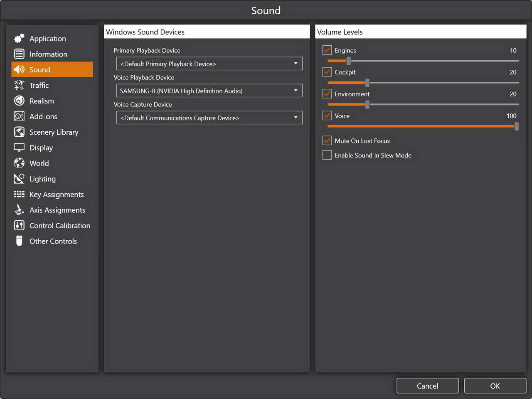Click the Application gear icon in sidebar
The width and height of the screenshot is (532, 399).
pos(19,39)
